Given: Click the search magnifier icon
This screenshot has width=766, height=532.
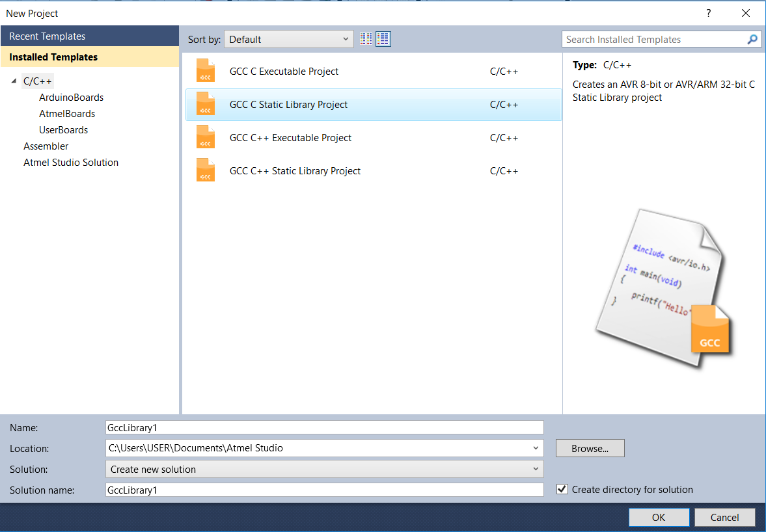Looking at the screenshot, I should click(752, 39).
